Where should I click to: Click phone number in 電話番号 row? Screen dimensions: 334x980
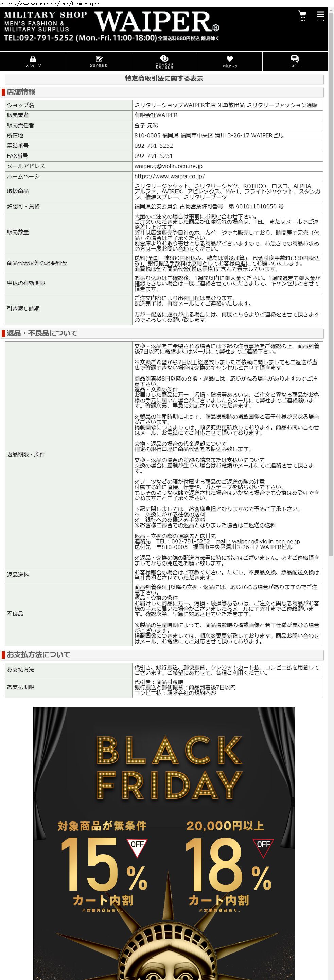[x=154, y=146]
